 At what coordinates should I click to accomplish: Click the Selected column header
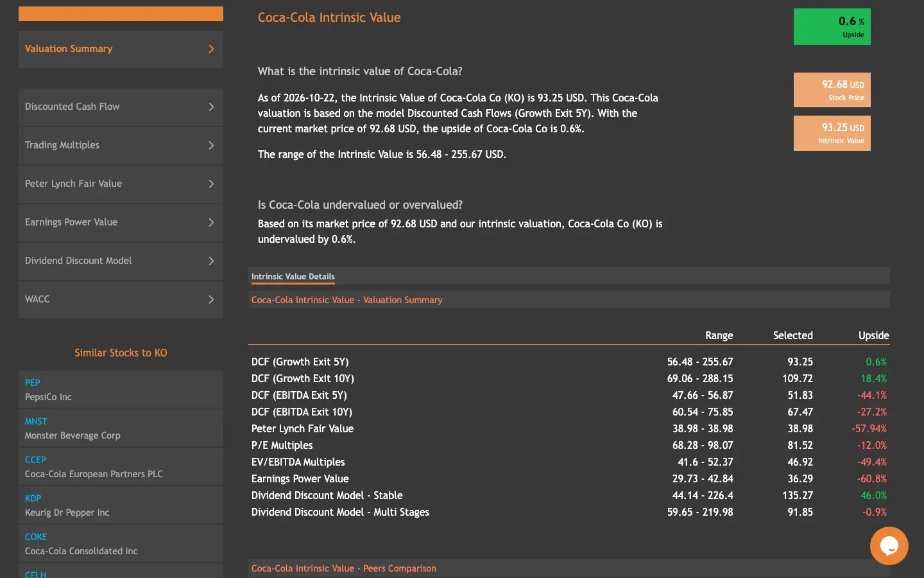tap(792, 335)
